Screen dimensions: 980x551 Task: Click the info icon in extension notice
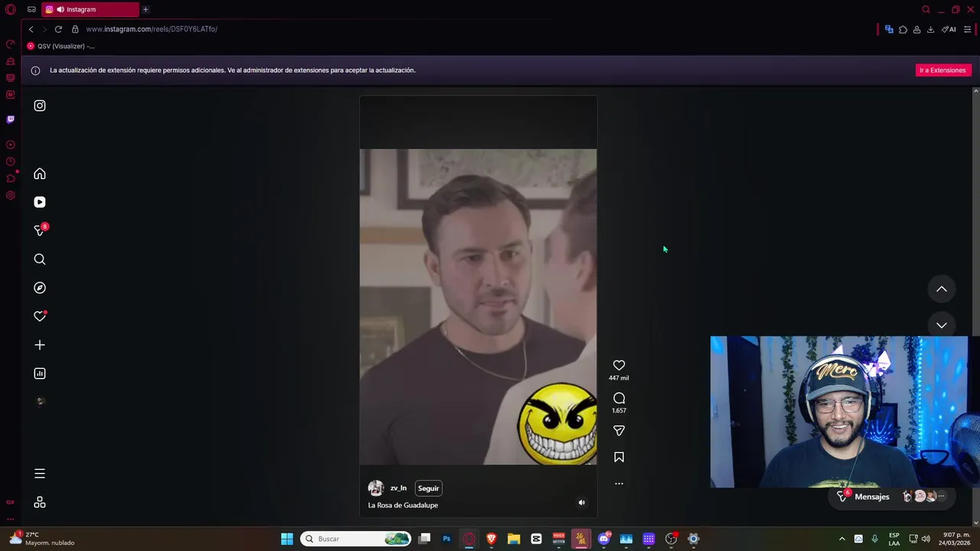point(35,70)
